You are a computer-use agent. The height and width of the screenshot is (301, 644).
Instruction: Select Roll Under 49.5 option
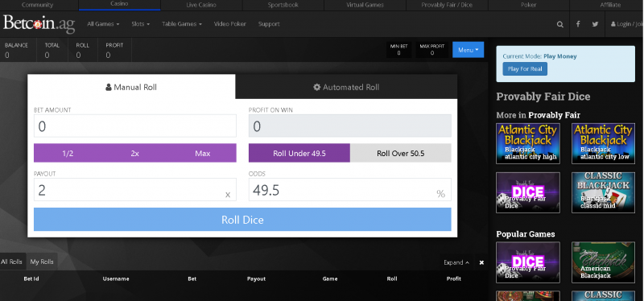click(299, 153)
